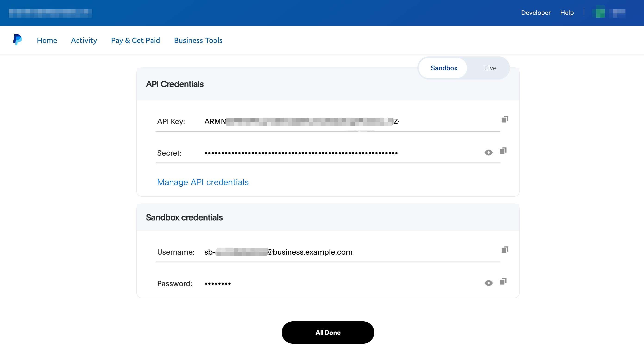The width and height of the screenshot is (644, 352).
Task: Open the Help link
Action: (566, 13)
